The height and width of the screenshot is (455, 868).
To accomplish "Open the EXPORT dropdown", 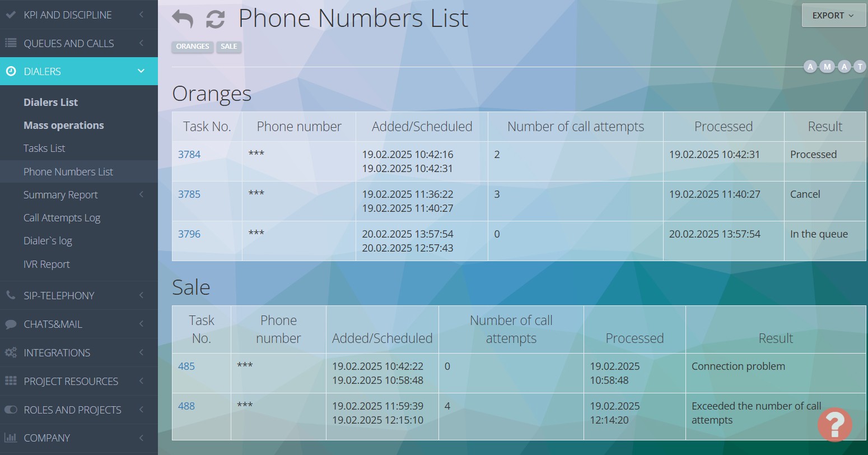I will [x=833, y=16].
